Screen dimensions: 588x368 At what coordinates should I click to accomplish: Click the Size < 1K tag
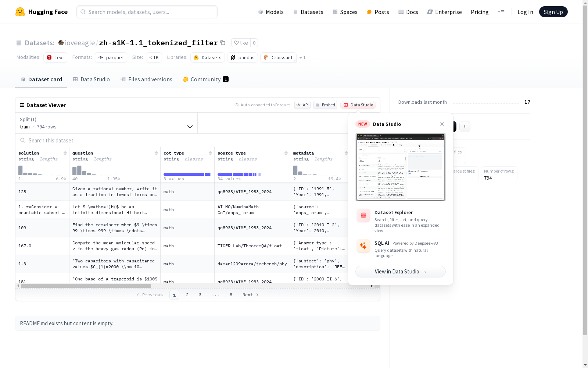tap(154, 57)
